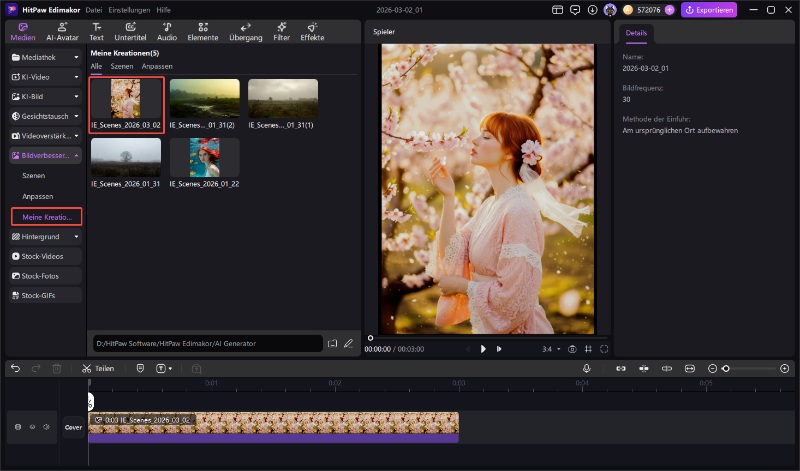
Task: Select the Untertitel tool
Action: 130,31
